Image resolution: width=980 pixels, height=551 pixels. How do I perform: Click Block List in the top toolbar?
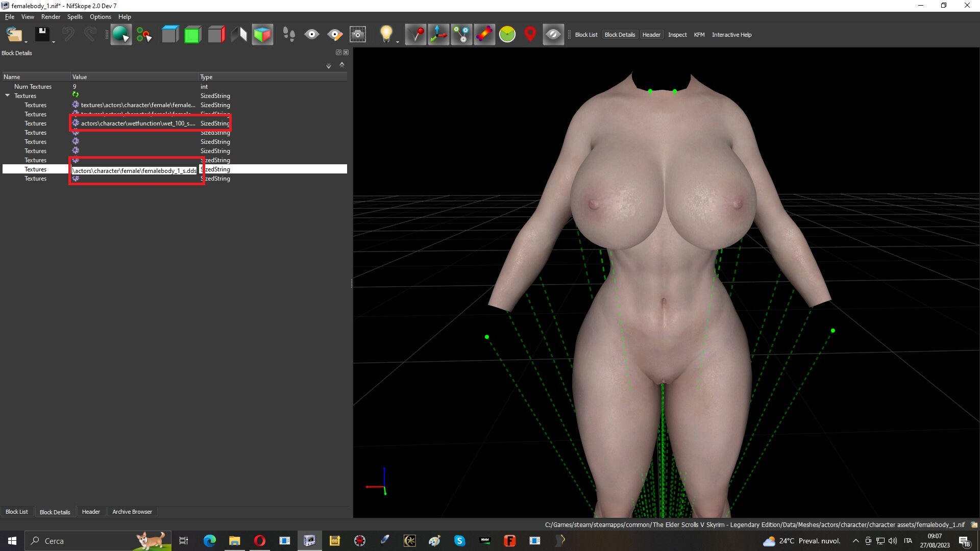(x=586, y=35)
